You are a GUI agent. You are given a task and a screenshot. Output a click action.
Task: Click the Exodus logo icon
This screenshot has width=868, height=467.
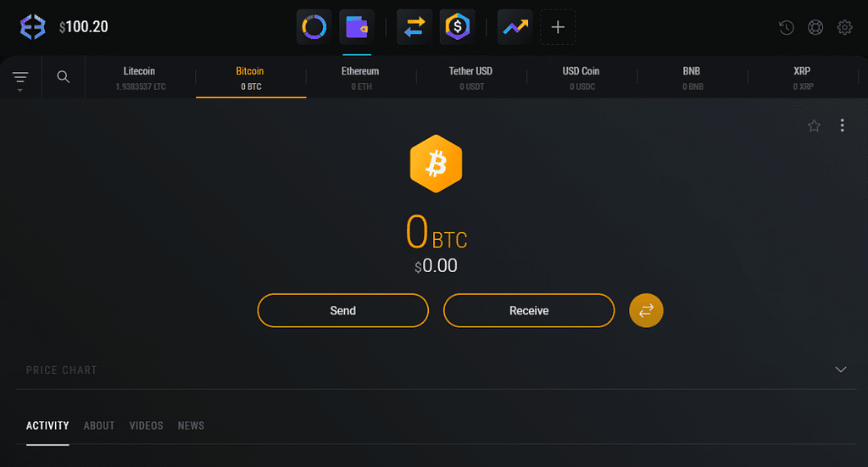tap(33, 26)
